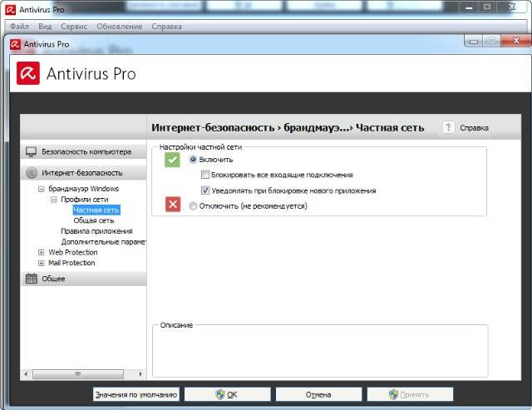Click the Avira logo in dialog header

pyautogui.click(x=28, y=73)
